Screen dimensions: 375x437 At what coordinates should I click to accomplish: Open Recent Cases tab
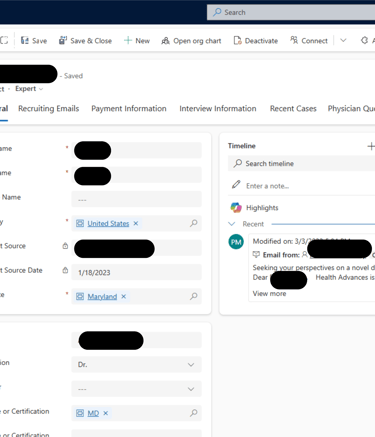[x=293, y=109]
